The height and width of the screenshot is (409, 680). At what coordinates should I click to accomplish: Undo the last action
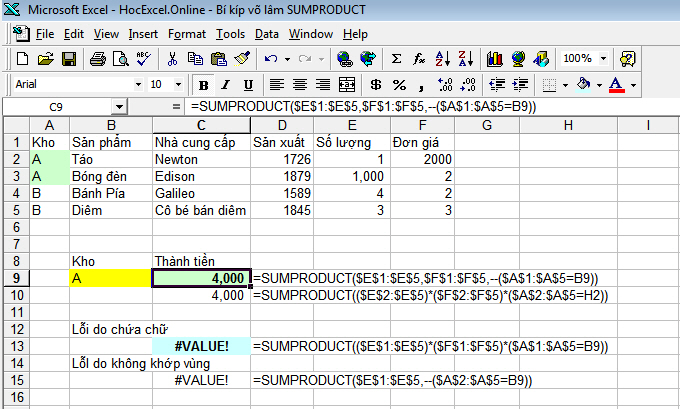tap(271, 59)
